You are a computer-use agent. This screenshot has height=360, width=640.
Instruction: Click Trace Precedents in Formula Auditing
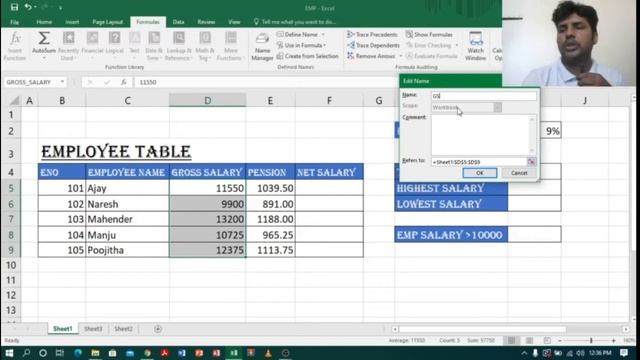pyautogui.click(x=372, y=35)
